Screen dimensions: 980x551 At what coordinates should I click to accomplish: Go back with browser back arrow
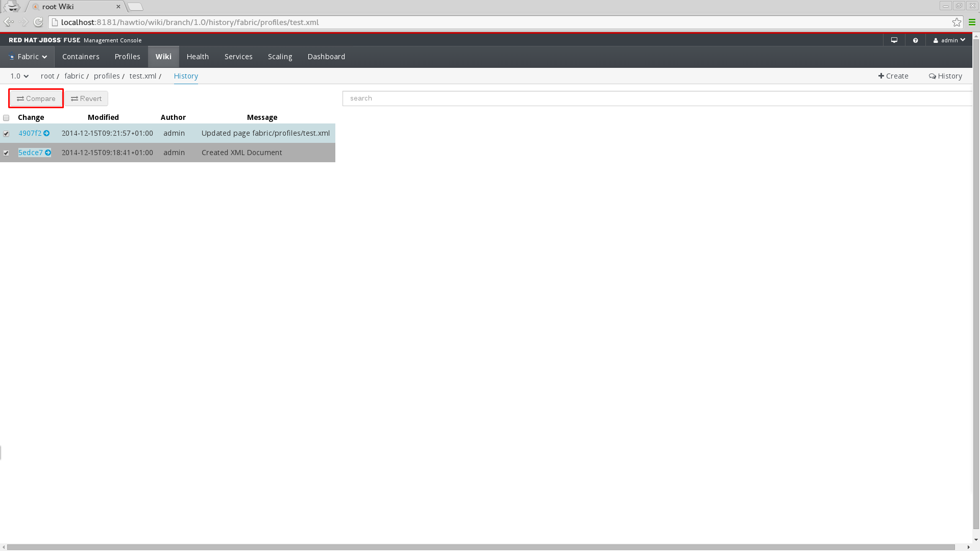(x=8, y=22)
